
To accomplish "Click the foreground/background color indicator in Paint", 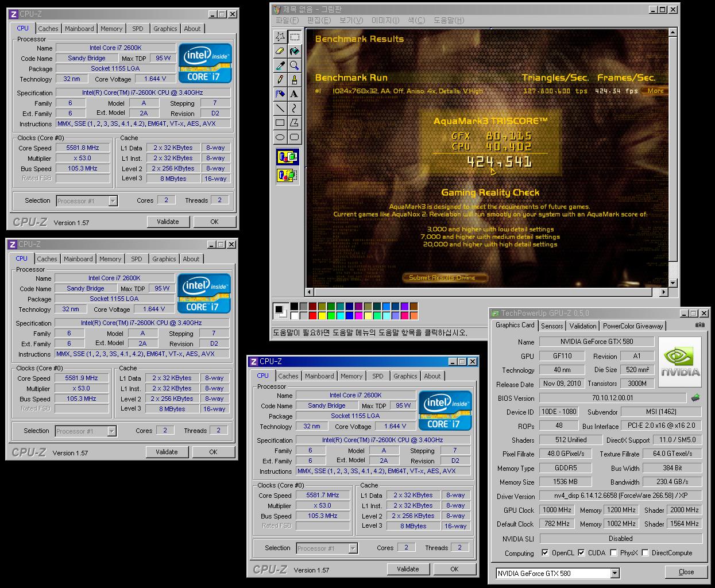I will point(280,311).
